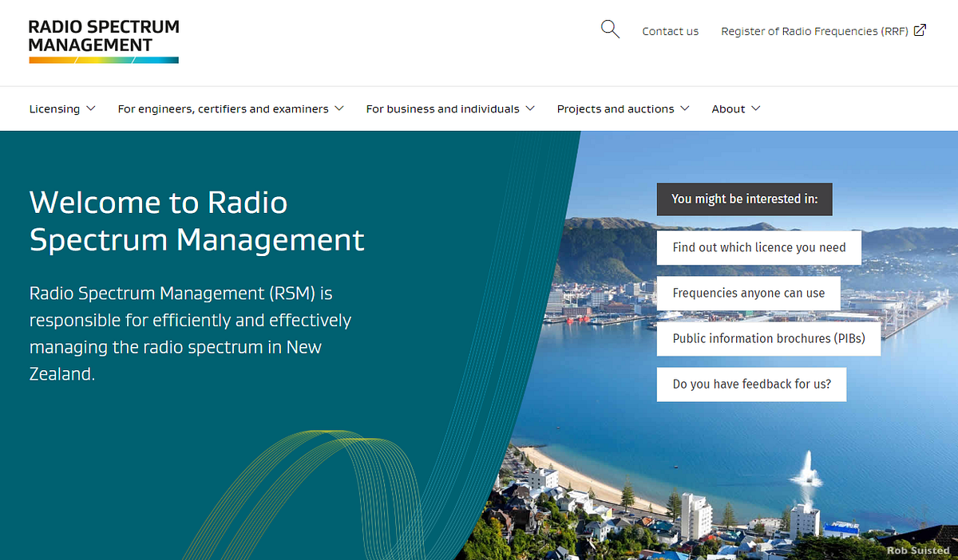The width and height of the screenshot is (958, 560).
Task: Open 'Frequencies anyone can use'
Action: [748, 293]
